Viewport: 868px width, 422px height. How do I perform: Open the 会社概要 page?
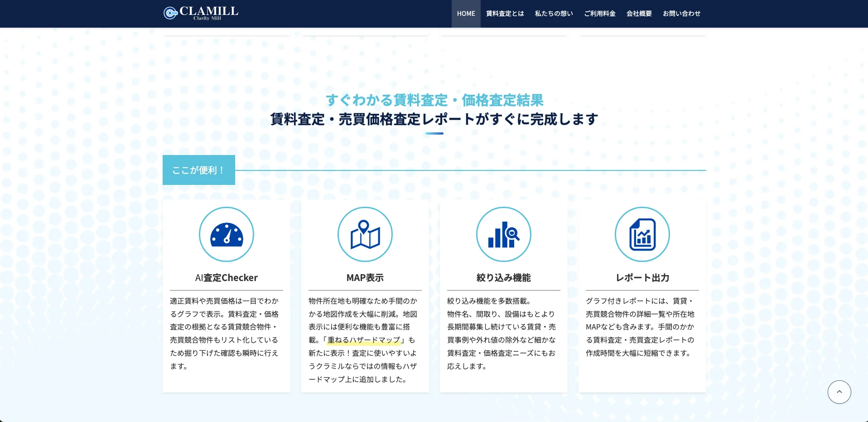(x=639, y=14)
